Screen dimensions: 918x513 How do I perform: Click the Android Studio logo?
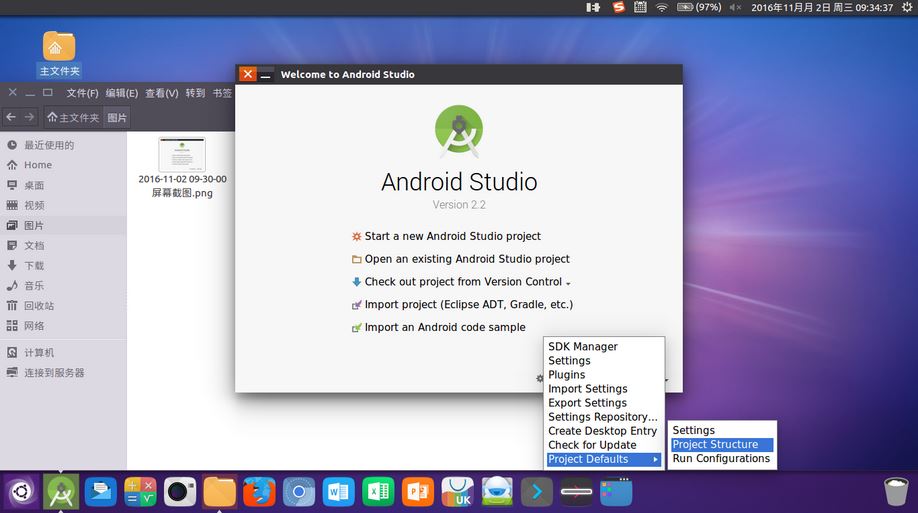pos(459,131)
